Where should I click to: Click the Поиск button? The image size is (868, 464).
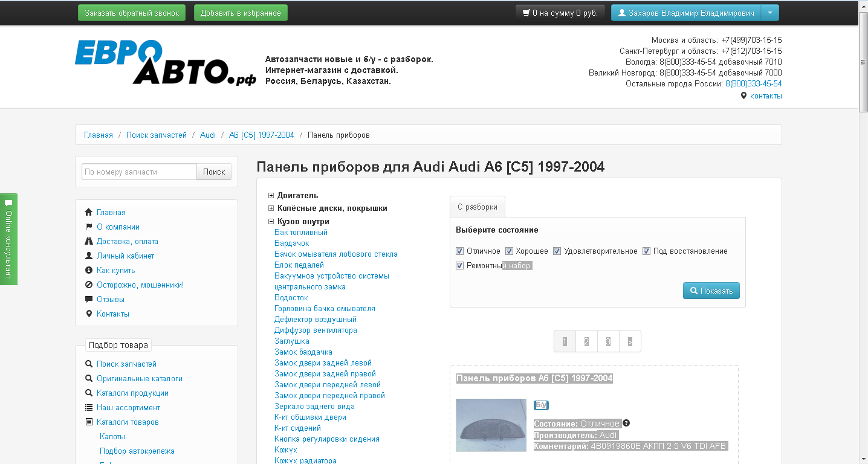(214, 172)
